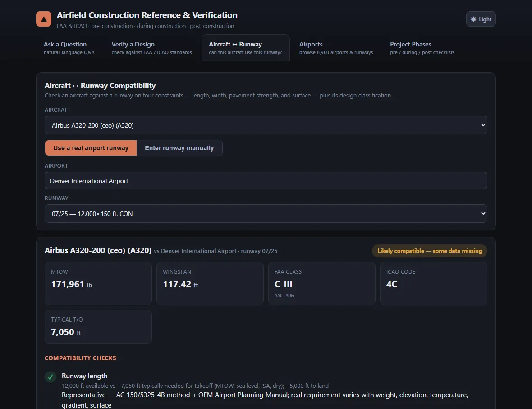532x409 pixels.
Task: Choose 'Enter runway manually' mode
Action: 179,148
